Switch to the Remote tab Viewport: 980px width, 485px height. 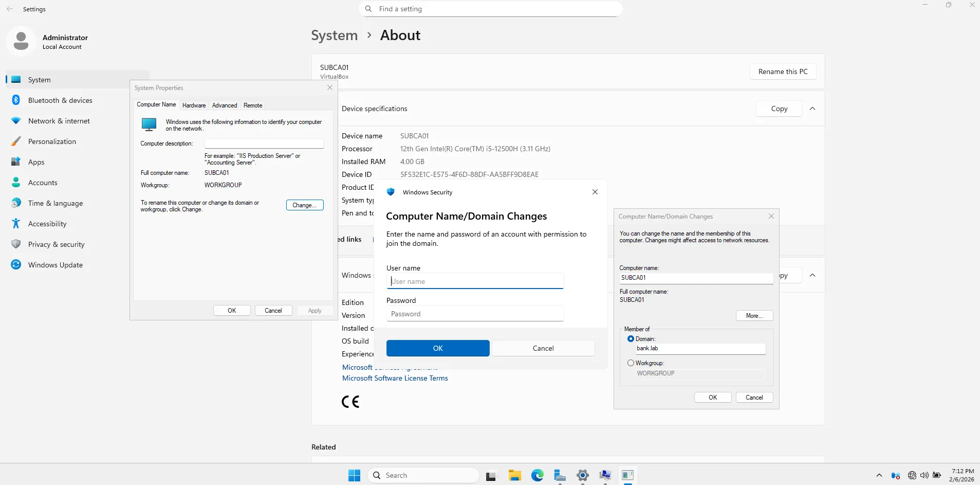pos(253,105)
